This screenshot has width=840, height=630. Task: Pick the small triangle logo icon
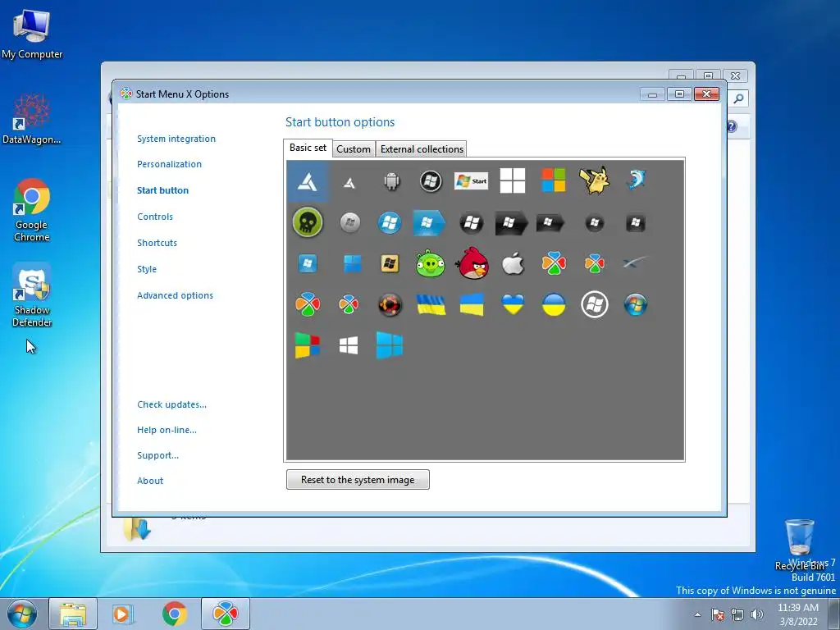pyautogui.click(x=349, y=183)
